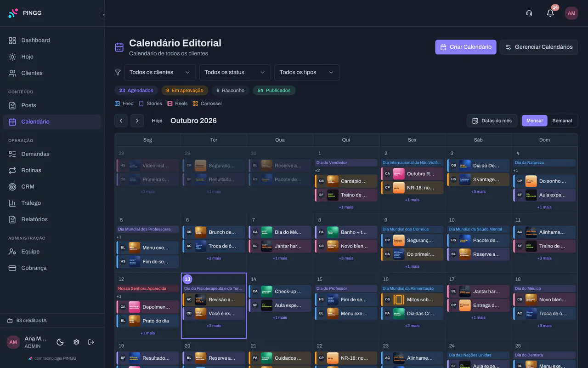The height and width of the screenshot is (368, 588).
Task: Switch to Semanal view
Action: click(562, 121)
